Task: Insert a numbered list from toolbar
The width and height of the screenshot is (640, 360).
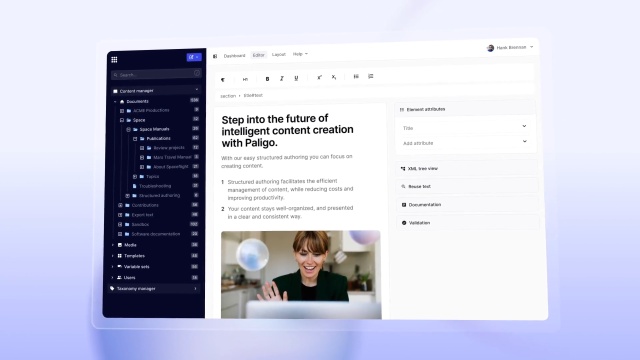Action: (371, 76)
